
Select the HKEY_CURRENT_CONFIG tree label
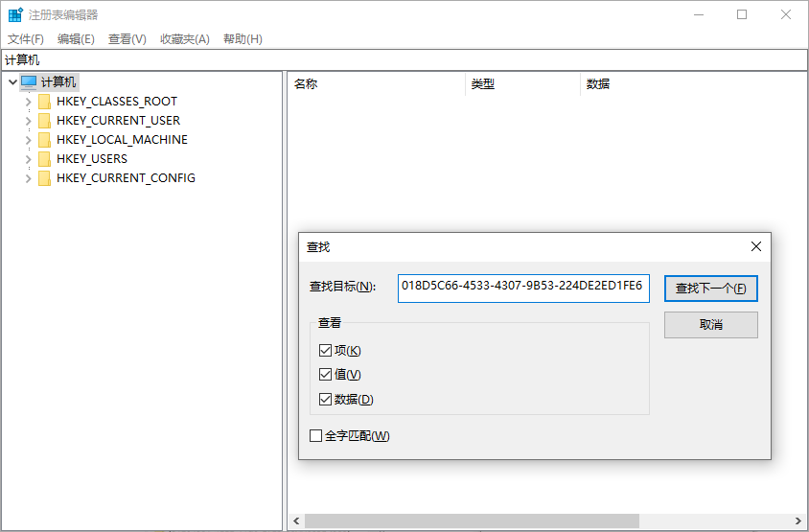click(126, 178)
